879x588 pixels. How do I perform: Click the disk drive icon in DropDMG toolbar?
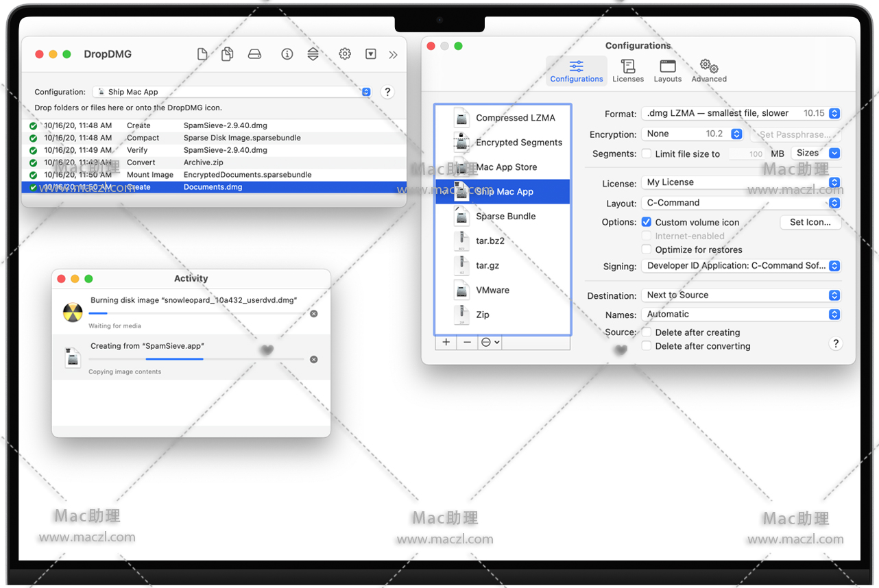(254, 54)
